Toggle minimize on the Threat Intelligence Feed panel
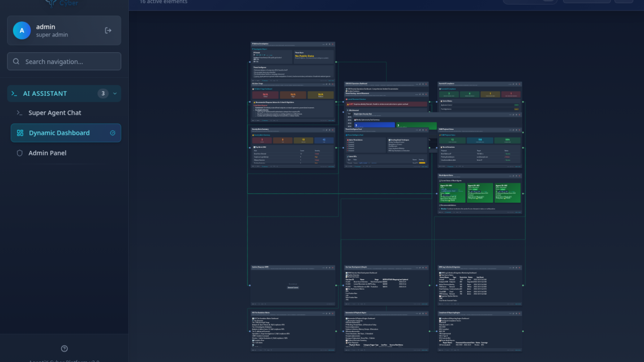Image resolution: width=644 pixels, height=362 pixels. 417,130
